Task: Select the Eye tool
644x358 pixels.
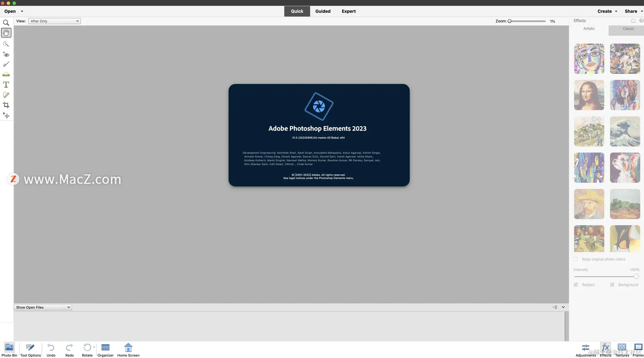Action: [6, 54]
